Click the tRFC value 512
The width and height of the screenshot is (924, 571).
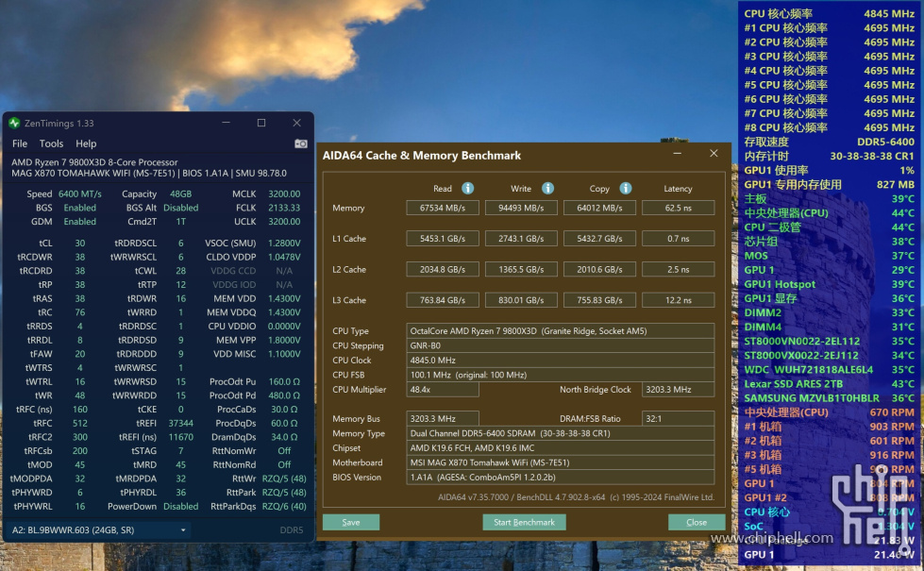pos(79,423)
